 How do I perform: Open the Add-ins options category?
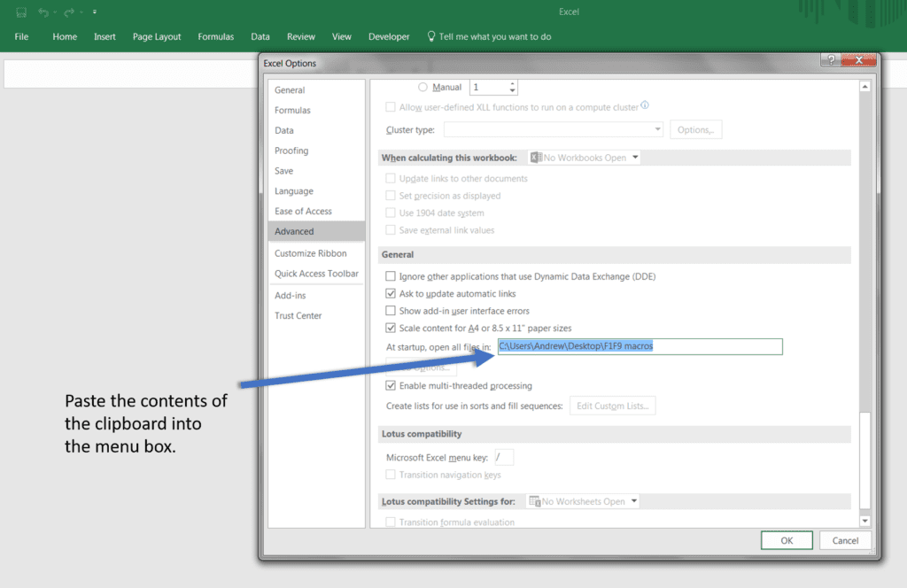click(316, 296)
